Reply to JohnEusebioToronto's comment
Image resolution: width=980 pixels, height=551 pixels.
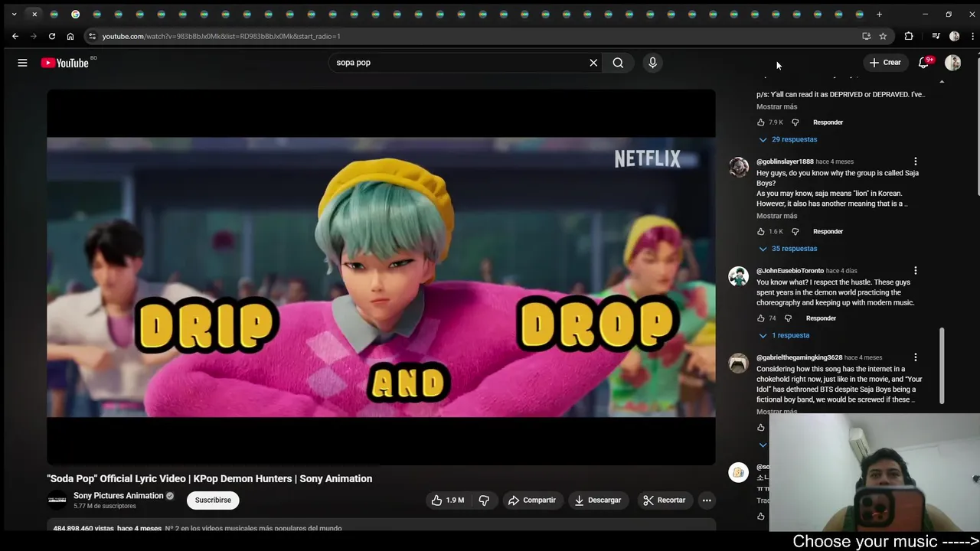(x=821, y=318)
